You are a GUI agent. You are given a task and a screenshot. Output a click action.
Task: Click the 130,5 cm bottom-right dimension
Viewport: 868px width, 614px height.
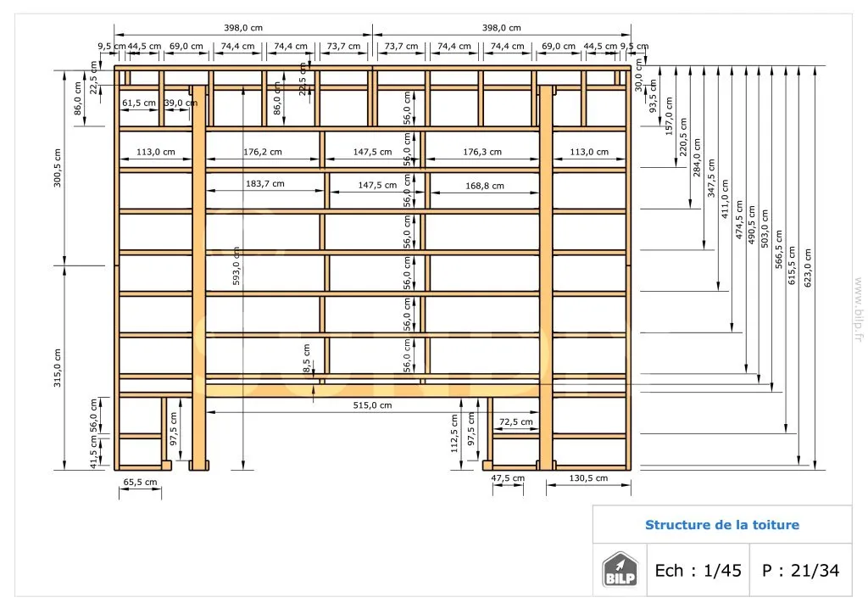pyautogui.click(x=588, y=478)
